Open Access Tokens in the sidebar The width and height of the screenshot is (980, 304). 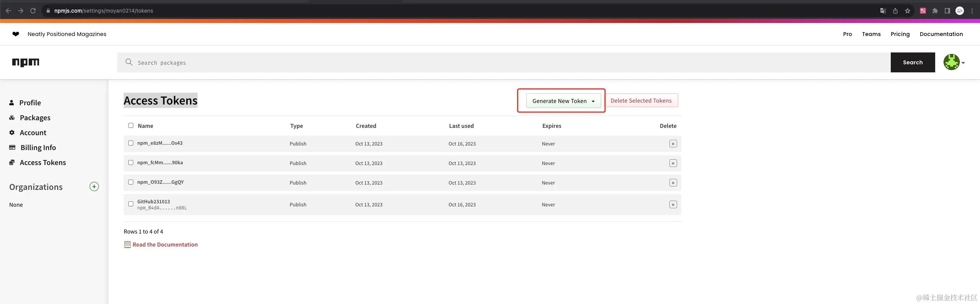point(38,162)
